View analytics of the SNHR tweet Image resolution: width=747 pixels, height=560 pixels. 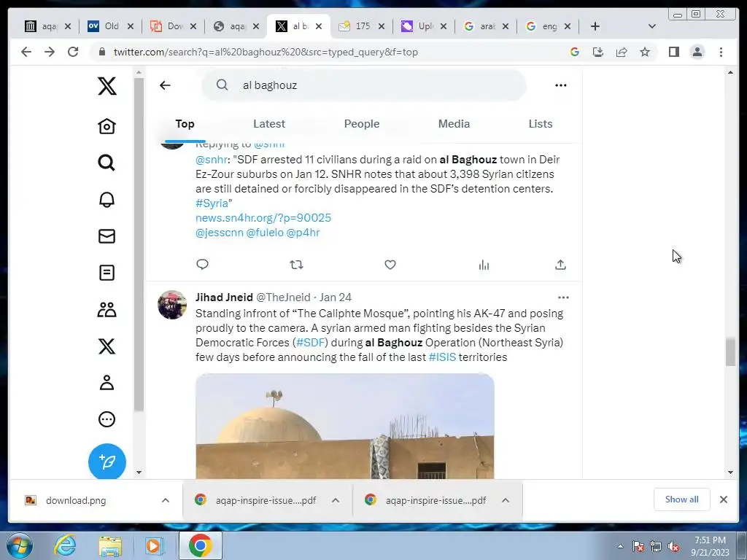[x=484, y=265]
